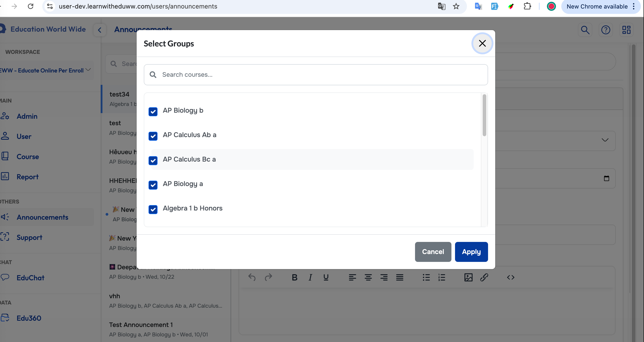Open code view in editor toolbar

511,277
